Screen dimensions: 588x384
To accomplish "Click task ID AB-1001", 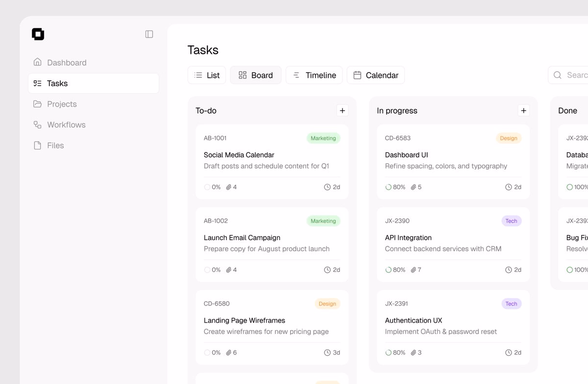I will pos(215,138).
